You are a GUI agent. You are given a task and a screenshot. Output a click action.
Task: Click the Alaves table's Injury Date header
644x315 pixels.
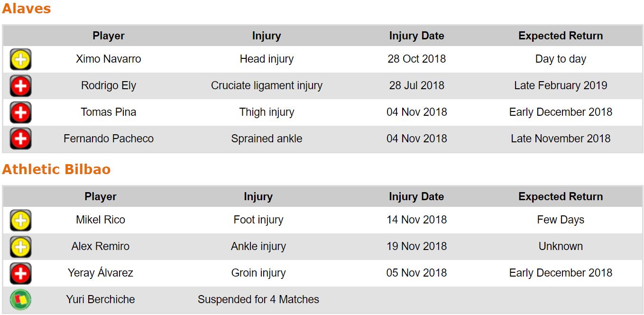point(416,36)
